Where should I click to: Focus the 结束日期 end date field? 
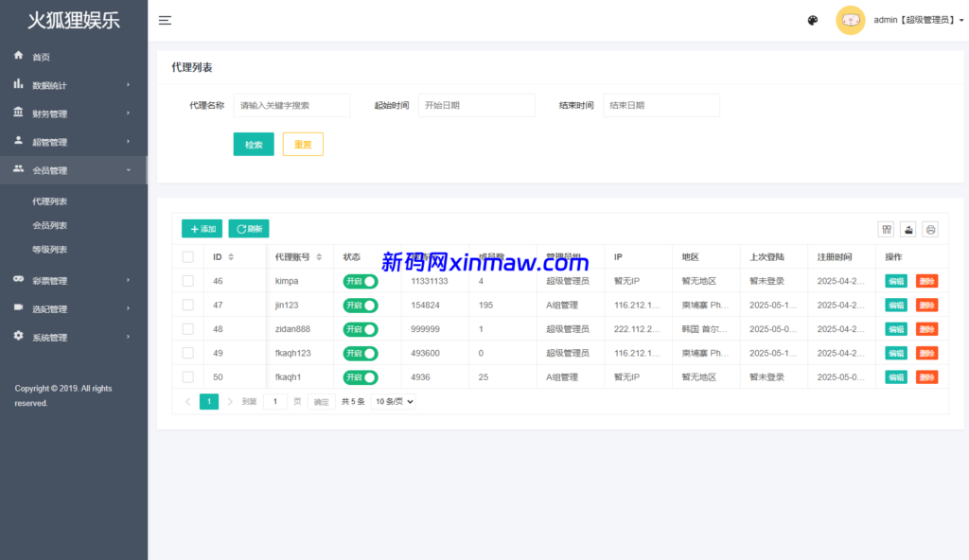click(x=661, y=106)
